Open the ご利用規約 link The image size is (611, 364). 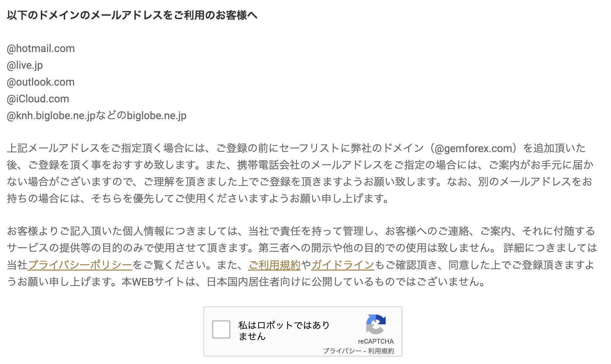pyautogui.click(x=274, y=265)
